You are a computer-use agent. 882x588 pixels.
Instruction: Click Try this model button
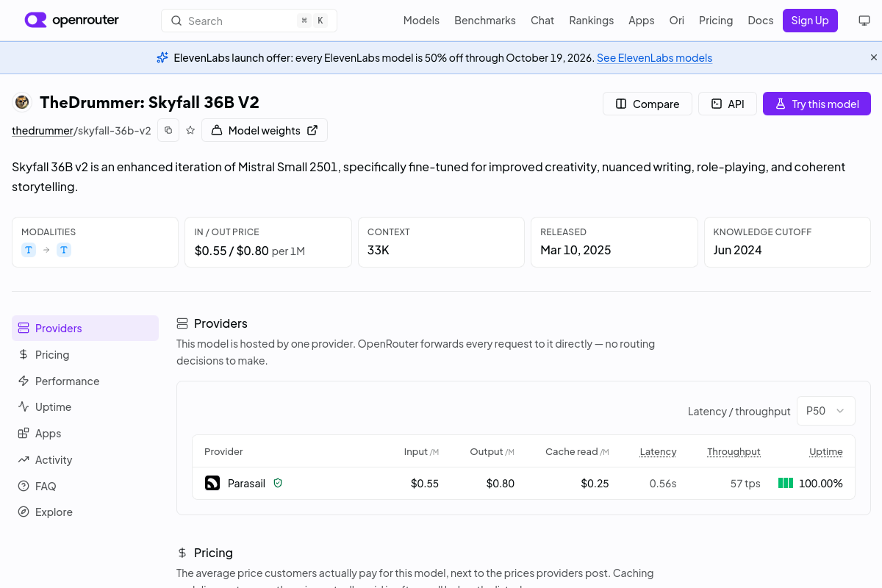(817, 104)
